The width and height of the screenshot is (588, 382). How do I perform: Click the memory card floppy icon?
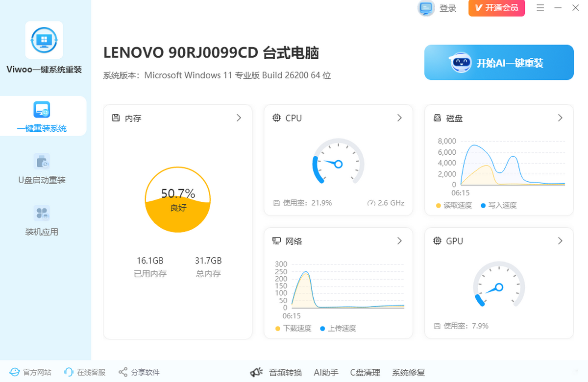pos(116,118)
